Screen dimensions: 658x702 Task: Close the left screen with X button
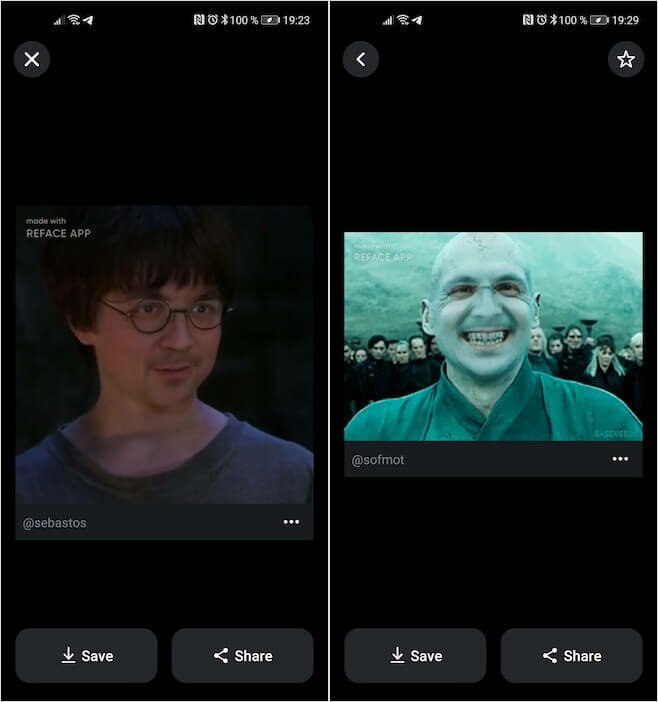[x=32, y=59]
